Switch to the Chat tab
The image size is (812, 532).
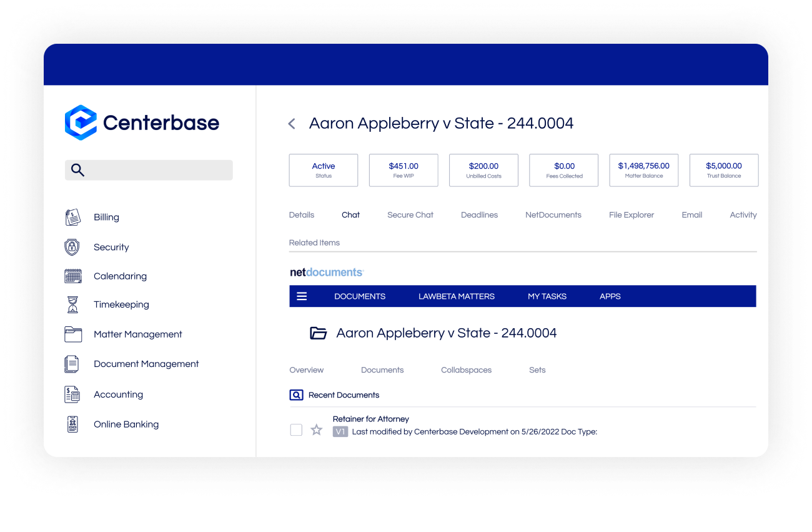coord(350,215)
